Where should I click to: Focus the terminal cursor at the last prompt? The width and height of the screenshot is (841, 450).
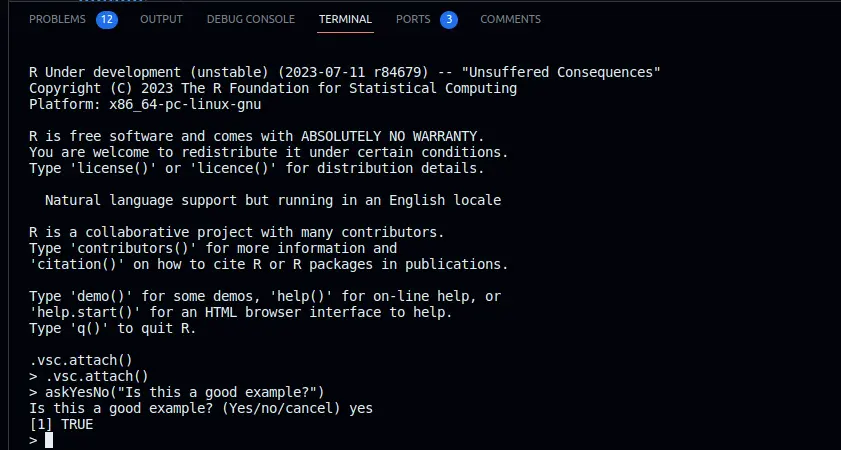(x=49, y=440)
